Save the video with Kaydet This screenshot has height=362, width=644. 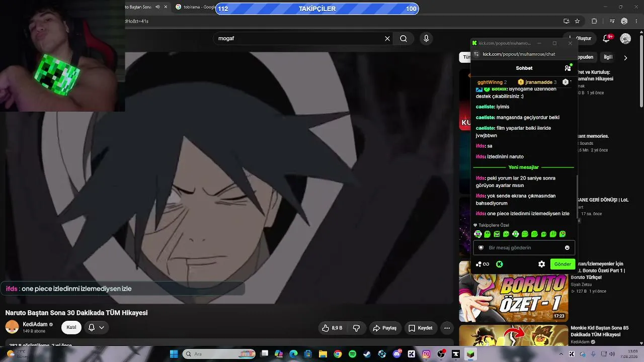(x=420, y=328)
